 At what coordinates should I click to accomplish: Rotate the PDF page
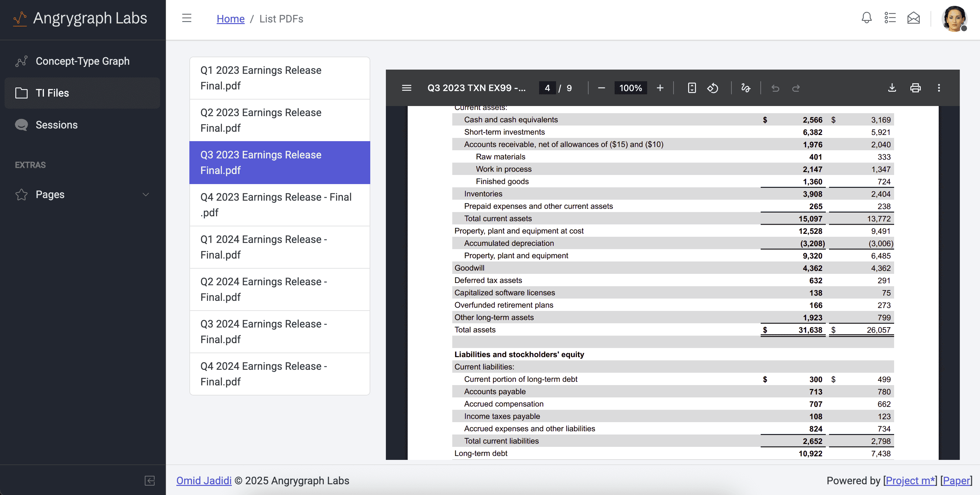point(713,88)
